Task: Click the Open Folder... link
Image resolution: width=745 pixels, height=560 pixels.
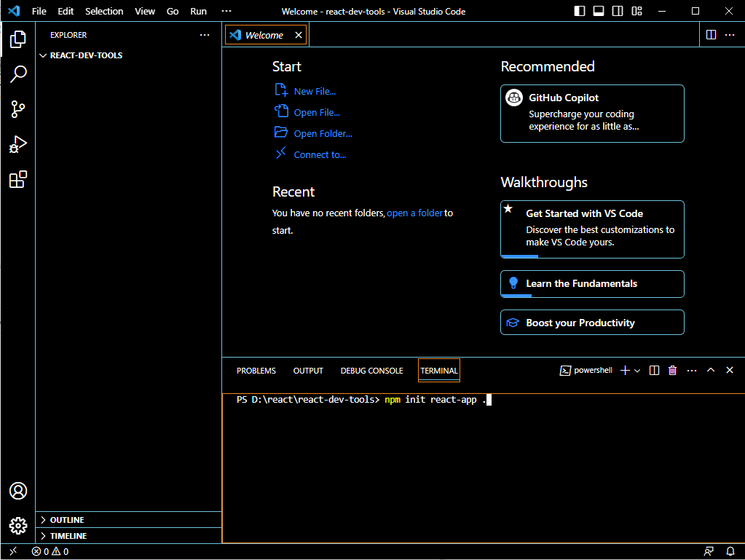Action: [x=314, y=133]
